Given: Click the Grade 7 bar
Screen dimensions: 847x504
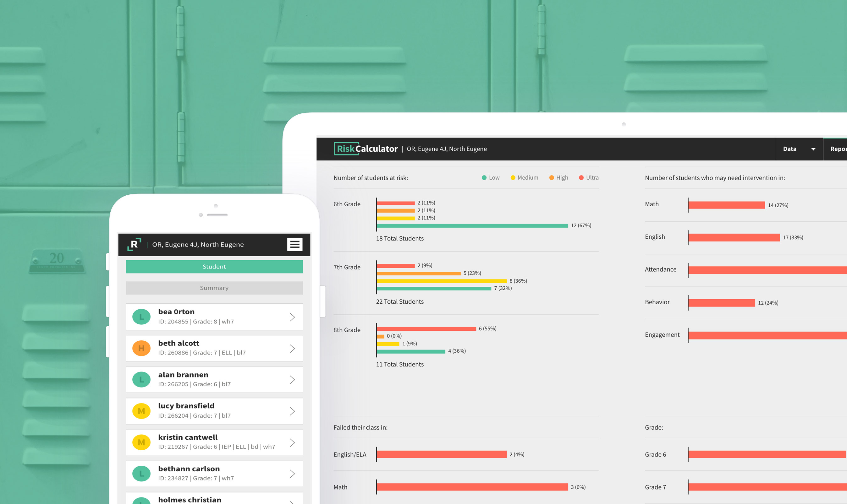Looking at the screenshot, I should pos(768,487).
